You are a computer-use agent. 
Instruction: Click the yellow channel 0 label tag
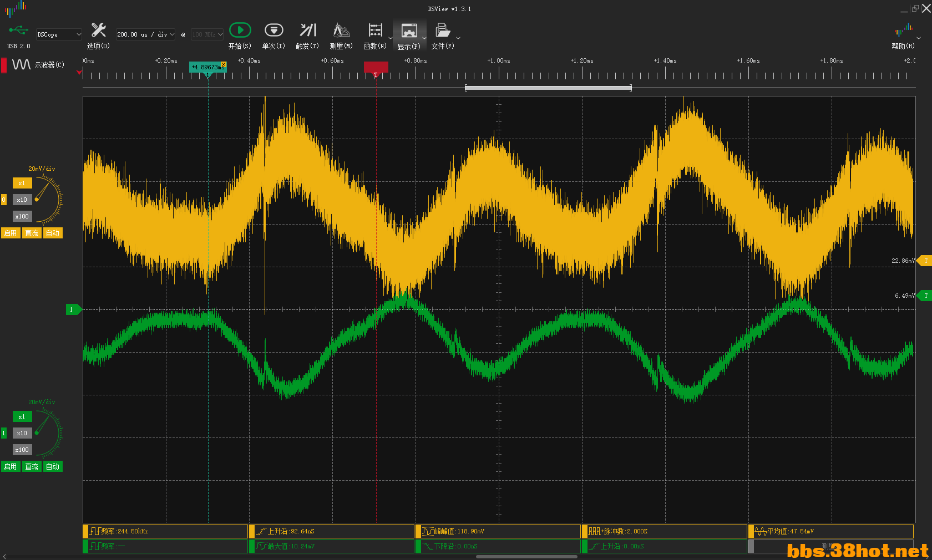[x=4, y=200]
